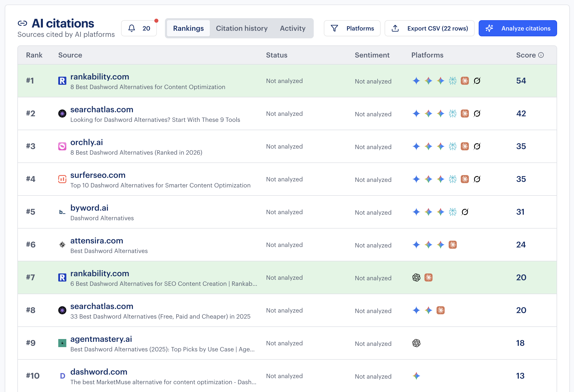The width and height of the screenshot is (574, 392).
Task: Click the Analyze citations button
Action: pyautogui.click(x=518, y=28)
